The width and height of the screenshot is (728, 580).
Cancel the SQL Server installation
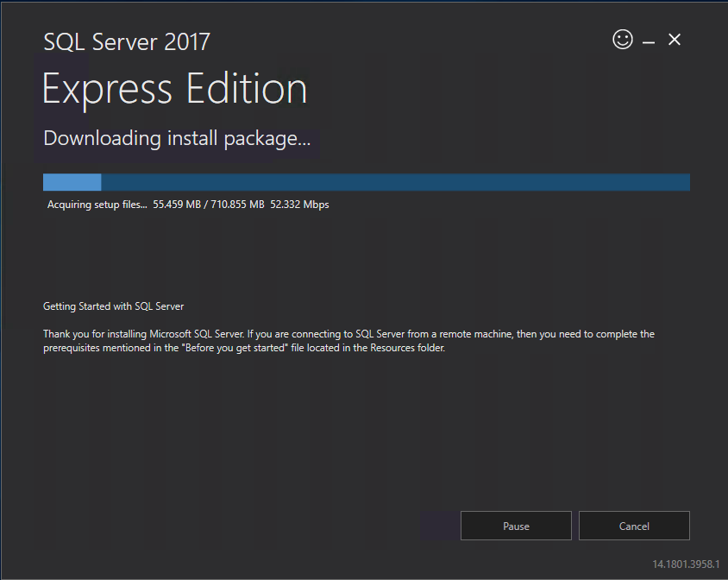(634, 526)
